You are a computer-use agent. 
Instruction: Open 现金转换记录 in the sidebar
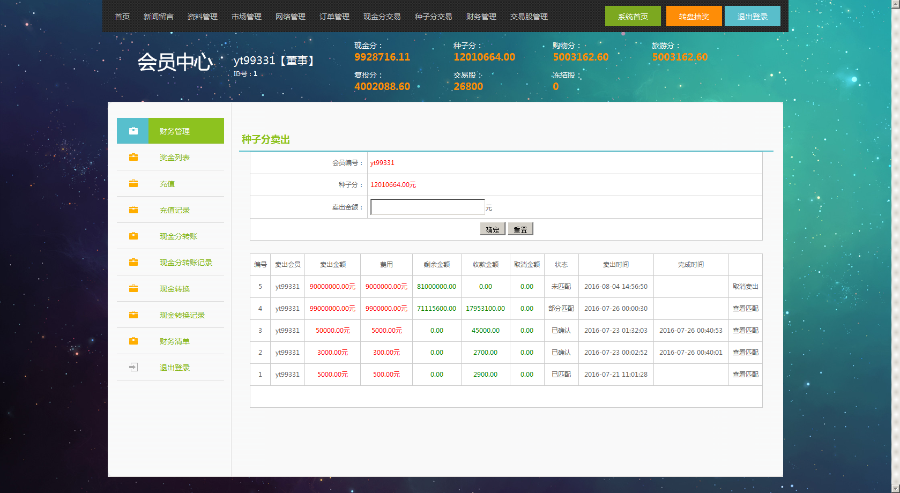pos(181,315)
